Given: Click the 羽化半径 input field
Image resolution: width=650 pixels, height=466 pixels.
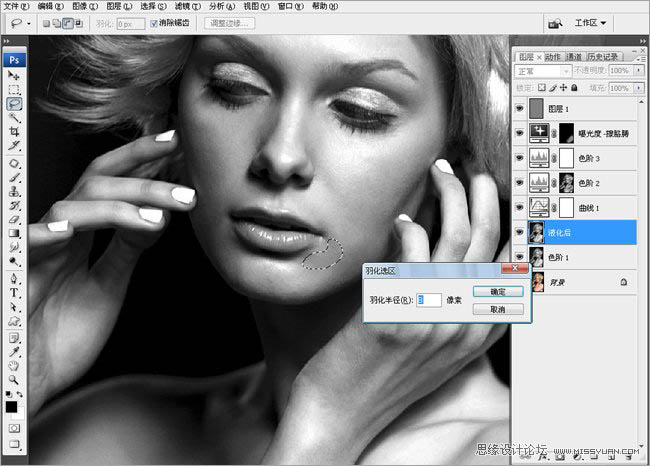Looking at the screenshot, I should pyautogui.click(x=429, y=299).
